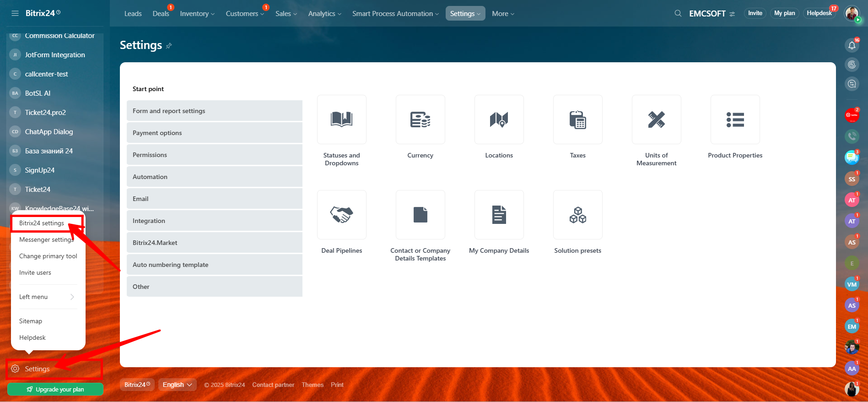The image size is (868, 402).
Task: Choose Change primary tool menu entry
Action: point(48,256)
